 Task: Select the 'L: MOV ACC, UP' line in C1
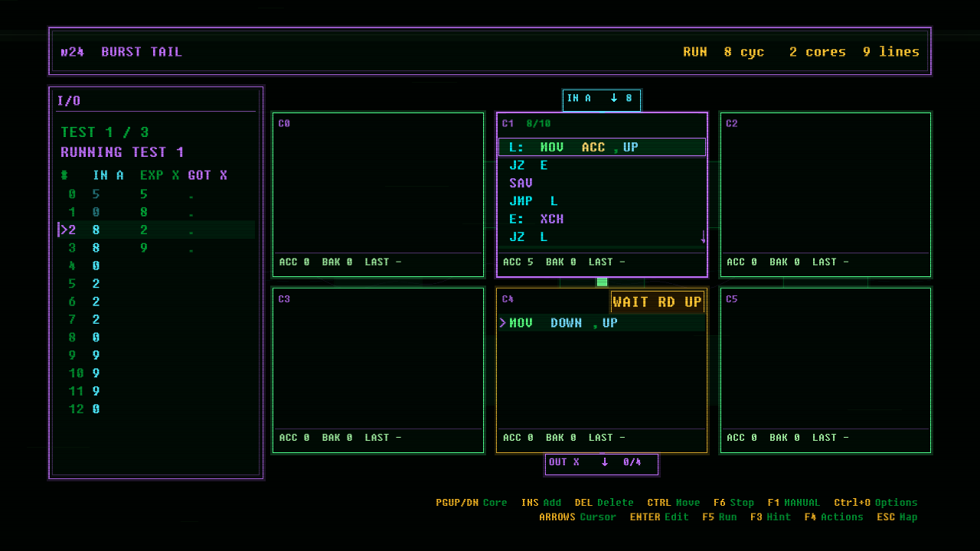point(602,147)
